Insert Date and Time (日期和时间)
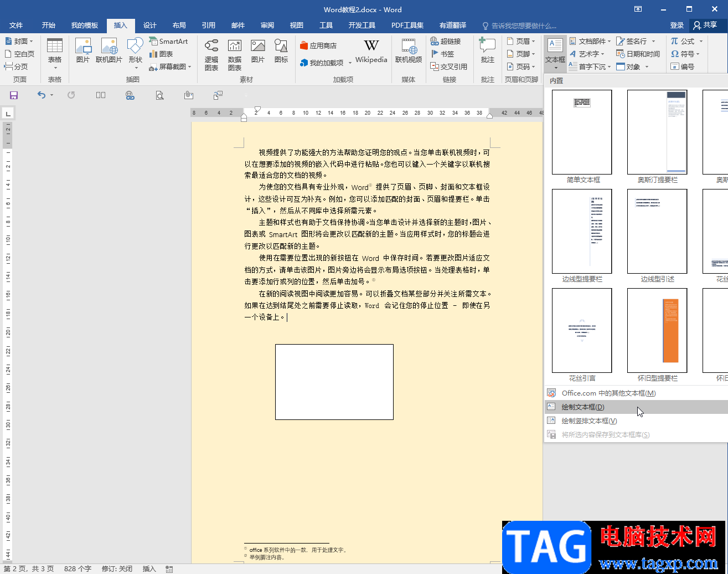This screenshot has width=728, height=574. click(638, 54)
